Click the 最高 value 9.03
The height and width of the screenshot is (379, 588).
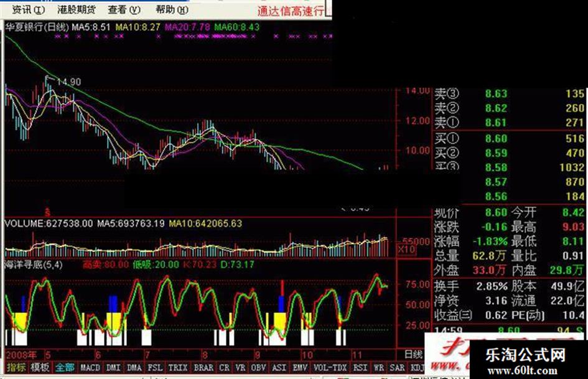[573, 227]
